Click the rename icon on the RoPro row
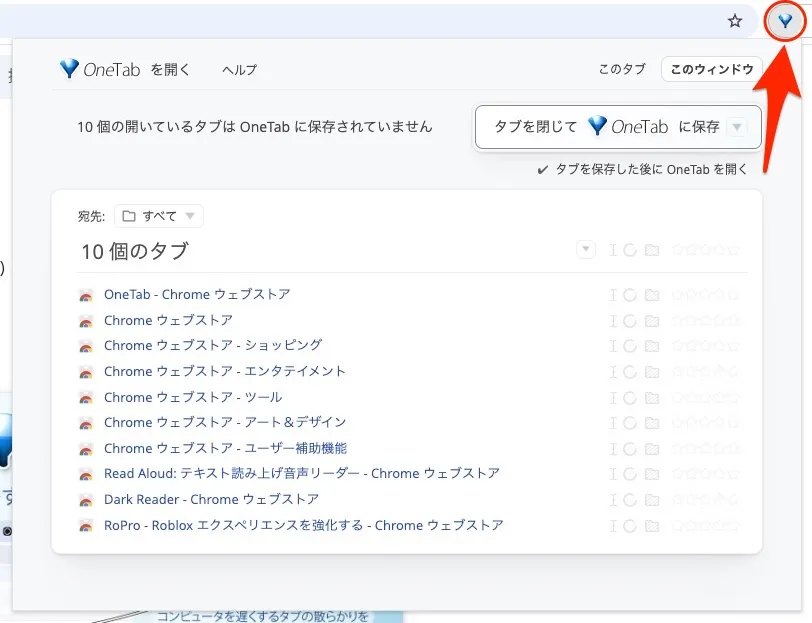This screenshot has width=812, height=623. 612,525
